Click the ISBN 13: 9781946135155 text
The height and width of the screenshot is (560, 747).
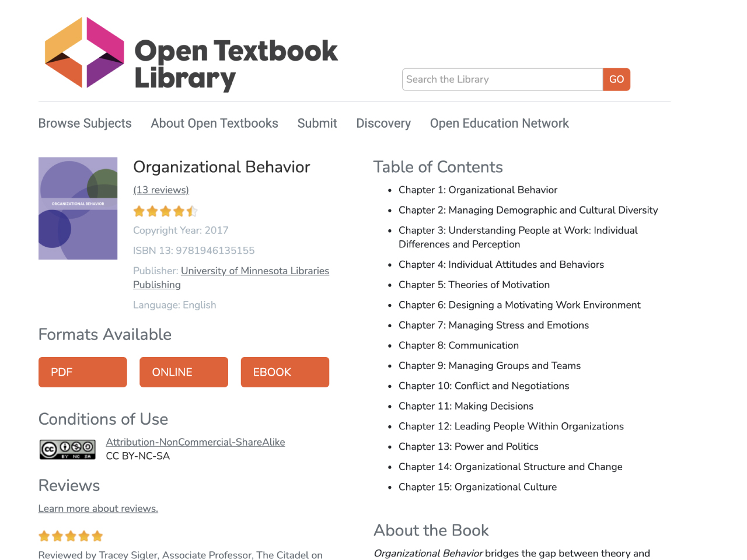(x=194, y=251)
